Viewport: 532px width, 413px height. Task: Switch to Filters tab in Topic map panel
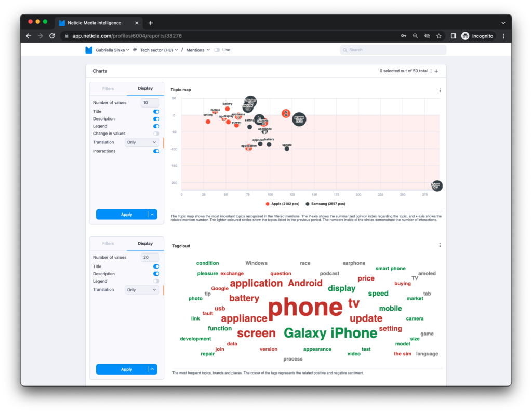coord(108,89)
